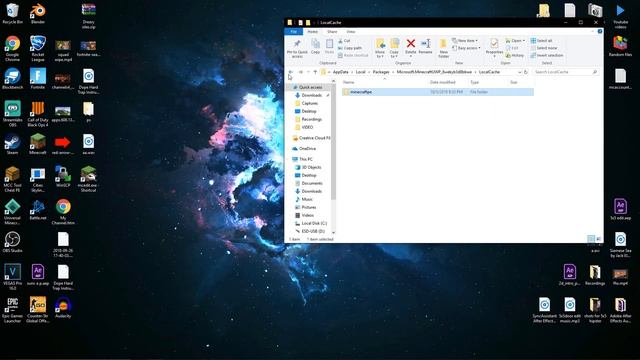The image size is (640, 360).
Task: Switch to the View ribbon tab
Action: click(351, 31)
